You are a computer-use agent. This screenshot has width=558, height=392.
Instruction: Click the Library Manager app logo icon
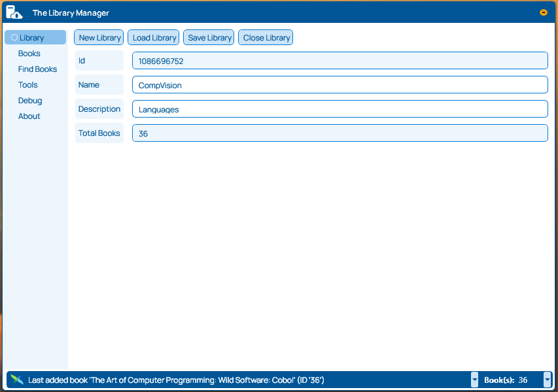[x=13, y=12]
